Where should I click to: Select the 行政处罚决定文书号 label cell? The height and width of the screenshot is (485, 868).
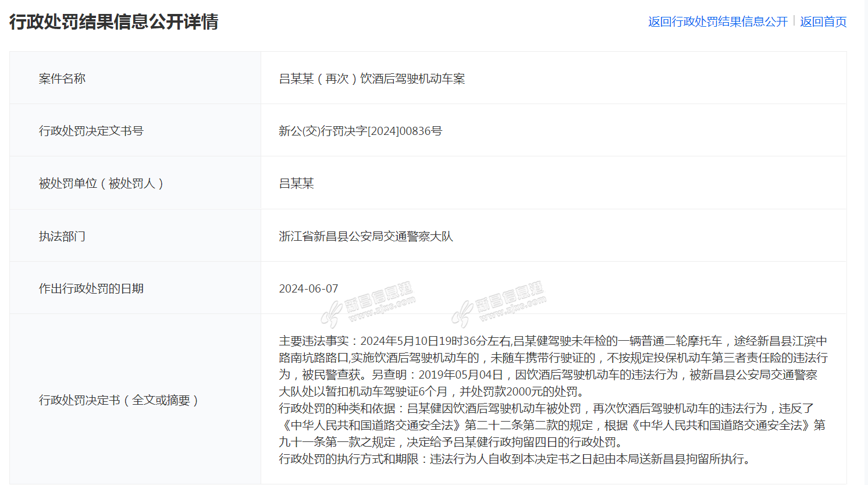pos(91,131)
